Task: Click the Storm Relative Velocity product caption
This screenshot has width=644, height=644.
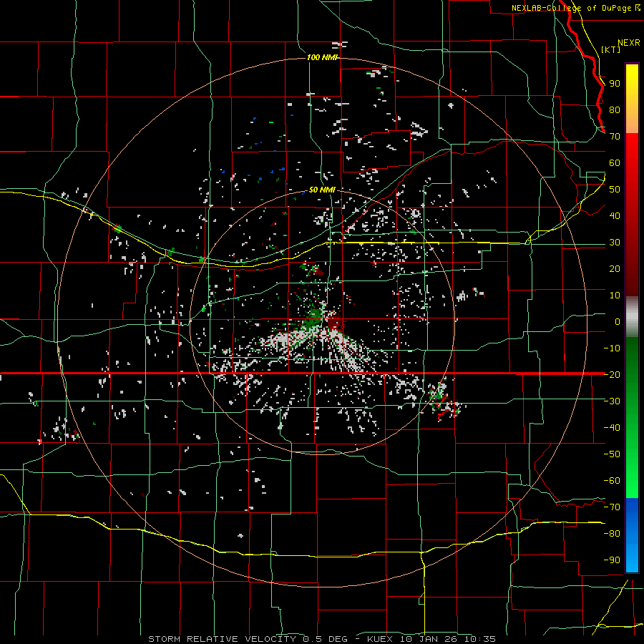Action: click(222, 639)
